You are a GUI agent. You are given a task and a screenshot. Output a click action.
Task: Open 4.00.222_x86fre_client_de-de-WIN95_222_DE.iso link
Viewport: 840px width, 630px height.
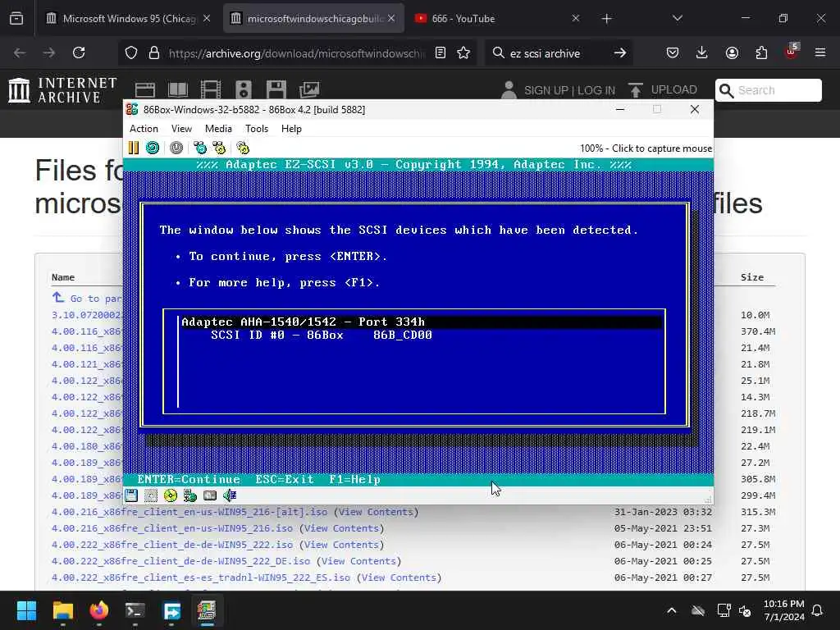(180, 561)
